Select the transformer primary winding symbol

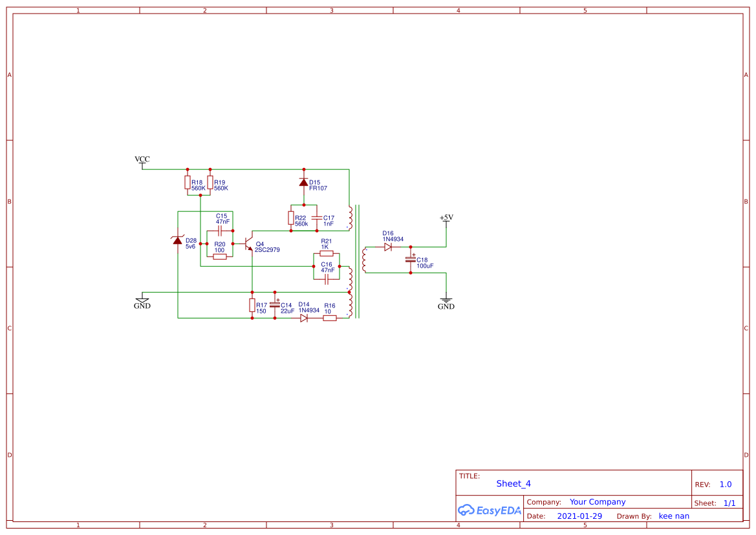pyautogui.click(x=351, y=216)
